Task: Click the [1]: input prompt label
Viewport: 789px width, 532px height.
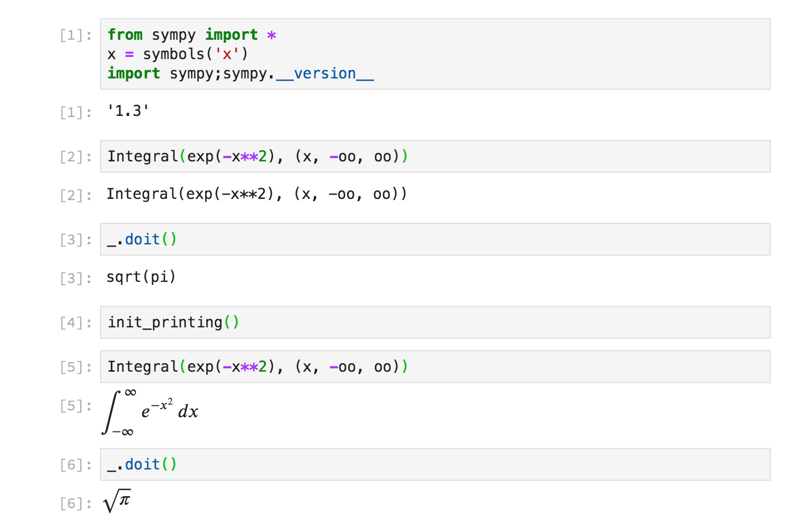Action: [x=76, y=35]
